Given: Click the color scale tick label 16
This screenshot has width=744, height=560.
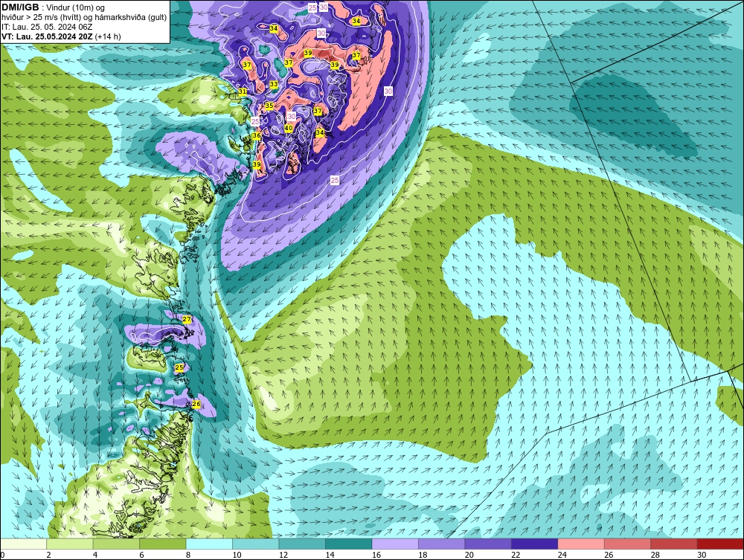Looking at the screenshot, I should click(376, 555).
